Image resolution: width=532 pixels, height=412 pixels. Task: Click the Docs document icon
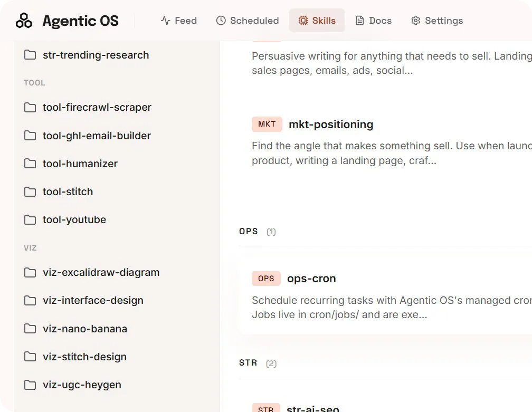pos(359,21)
